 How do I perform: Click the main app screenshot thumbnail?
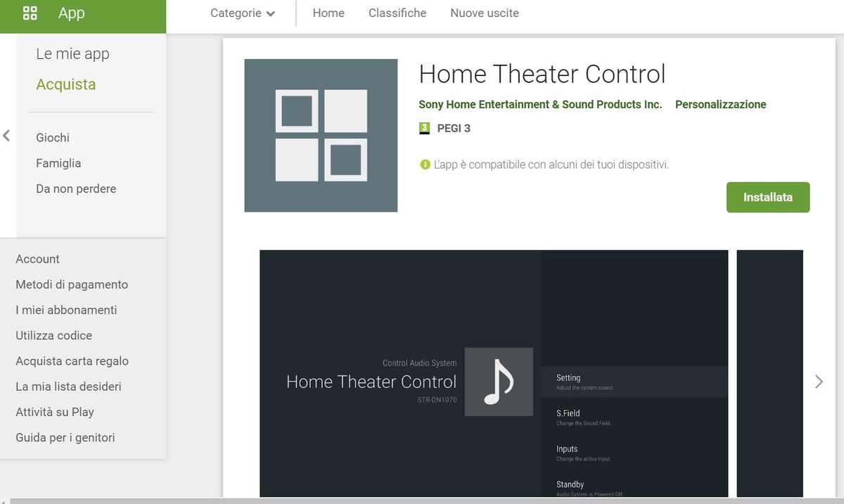(493, 373)
